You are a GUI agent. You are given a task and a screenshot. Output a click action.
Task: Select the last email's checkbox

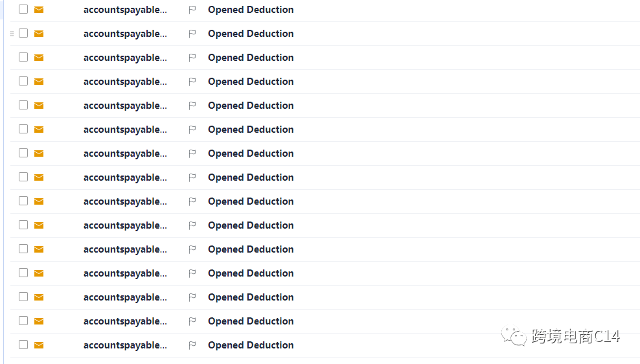point(23,345)
